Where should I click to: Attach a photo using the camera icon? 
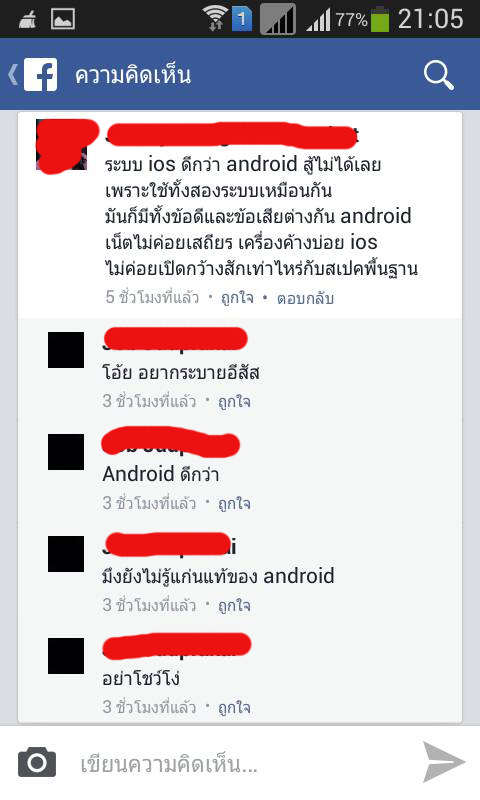tap(37, 762)
